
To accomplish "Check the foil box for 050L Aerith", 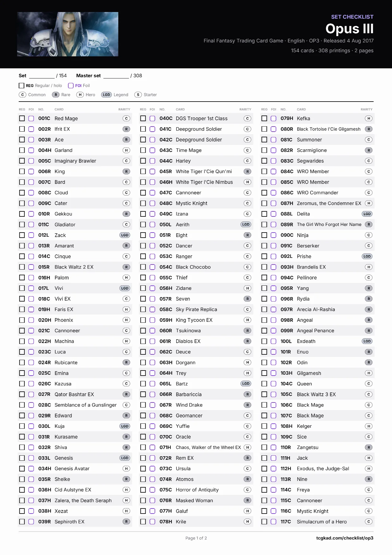I will coord(152,224).
